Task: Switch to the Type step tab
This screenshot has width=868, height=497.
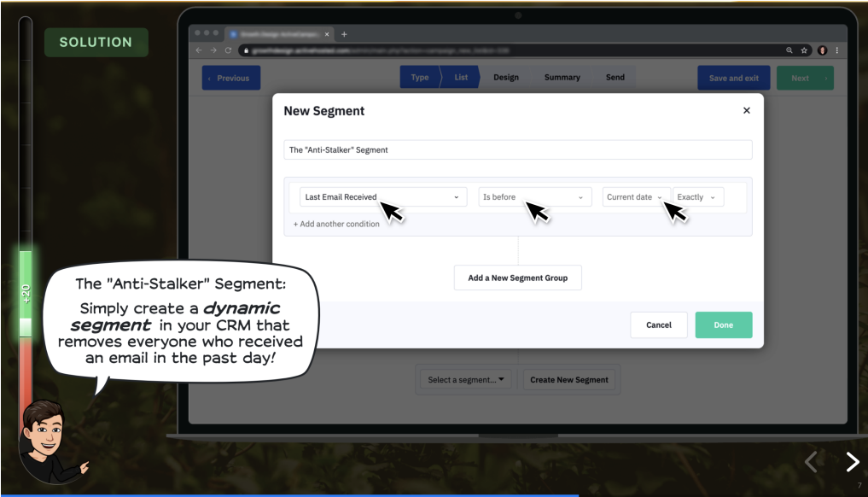Action: (420, 78)
